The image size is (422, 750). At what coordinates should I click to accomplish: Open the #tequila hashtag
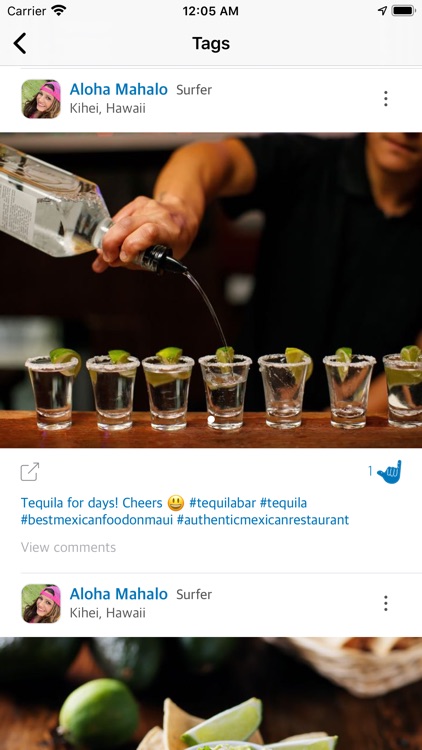[283, 503]
